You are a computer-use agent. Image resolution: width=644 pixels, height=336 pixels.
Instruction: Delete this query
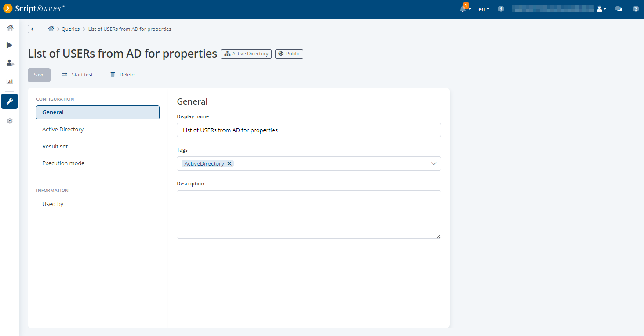point(122,75)
